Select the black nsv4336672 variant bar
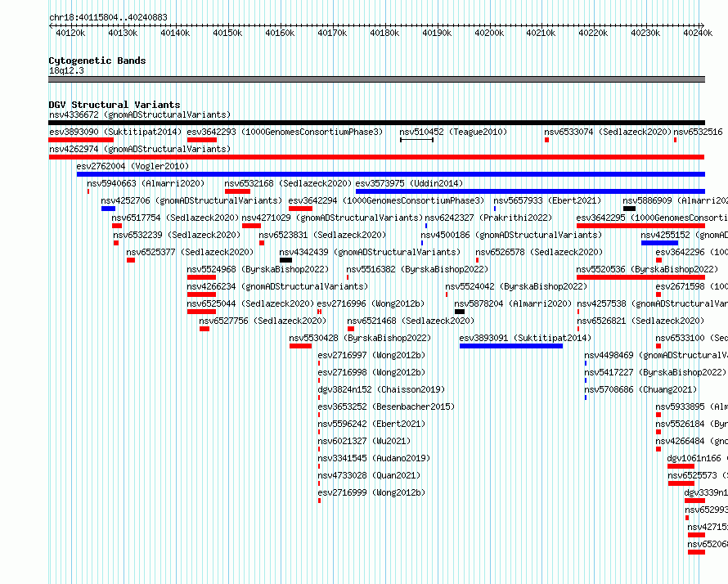Image resolution: width=728 pixels, height=584 pixels. 376,123
